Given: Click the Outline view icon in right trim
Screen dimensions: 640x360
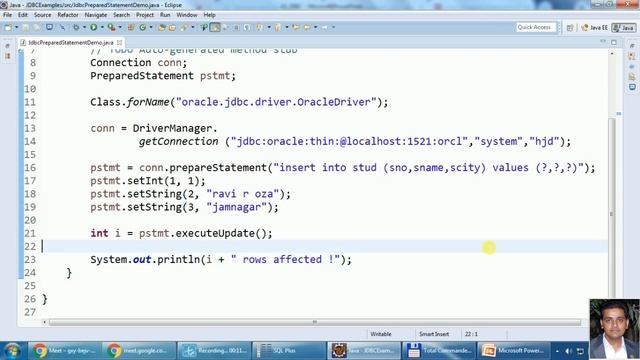Looking at the screenshot, I should pos(632,56).
